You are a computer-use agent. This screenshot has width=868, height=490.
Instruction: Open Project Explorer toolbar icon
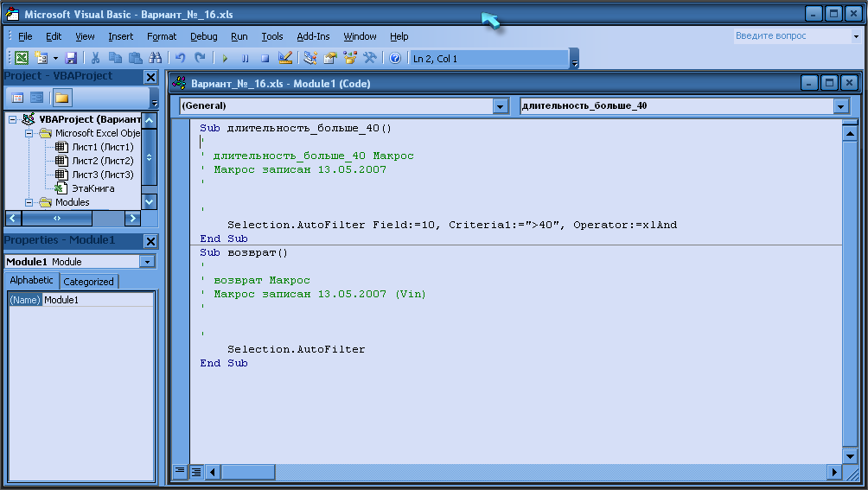coord(310,58)
